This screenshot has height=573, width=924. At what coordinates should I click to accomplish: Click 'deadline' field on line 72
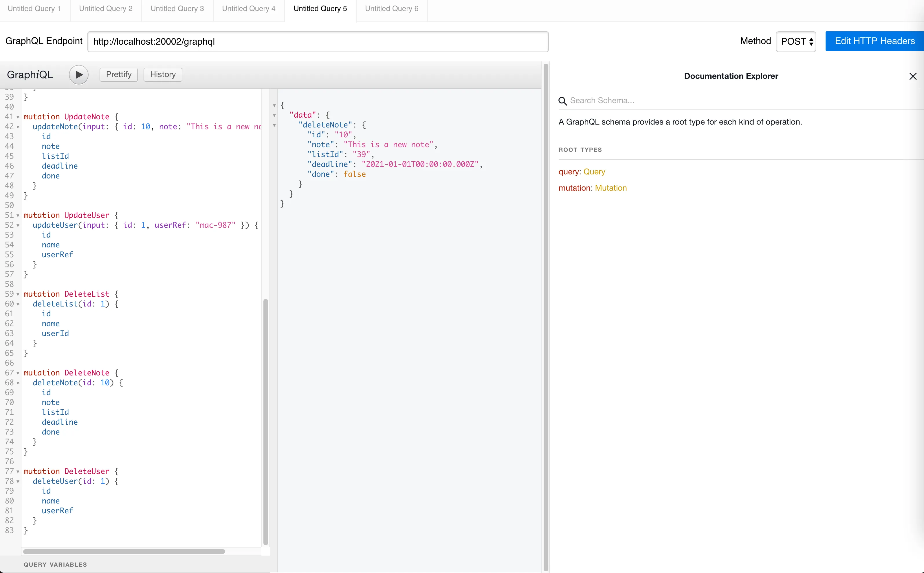pos(60,422)
